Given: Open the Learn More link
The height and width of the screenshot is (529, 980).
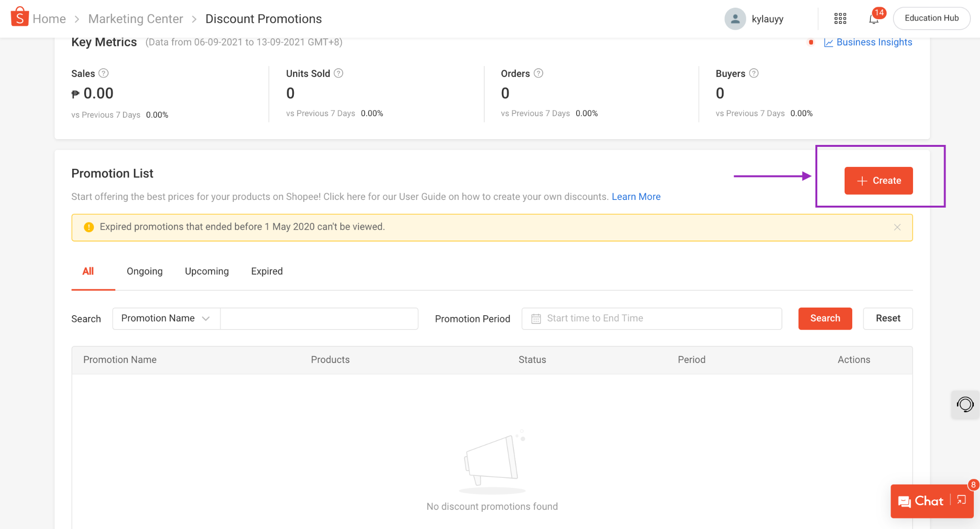Looking at the screenshot, I should pos(636,197).
